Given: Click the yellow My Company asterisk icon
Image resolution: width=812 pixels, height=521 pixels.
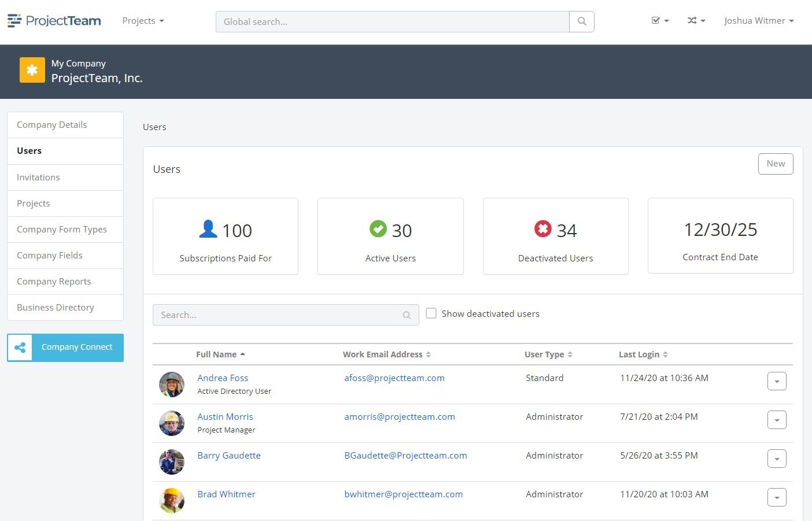Looking at the screenshot, I should 32,70.
